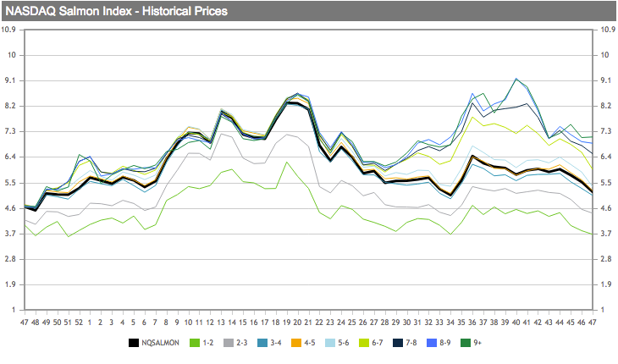Toggle the 7-8 series label in legend
This screenshot has width=618, height=364.
(411, 343)
